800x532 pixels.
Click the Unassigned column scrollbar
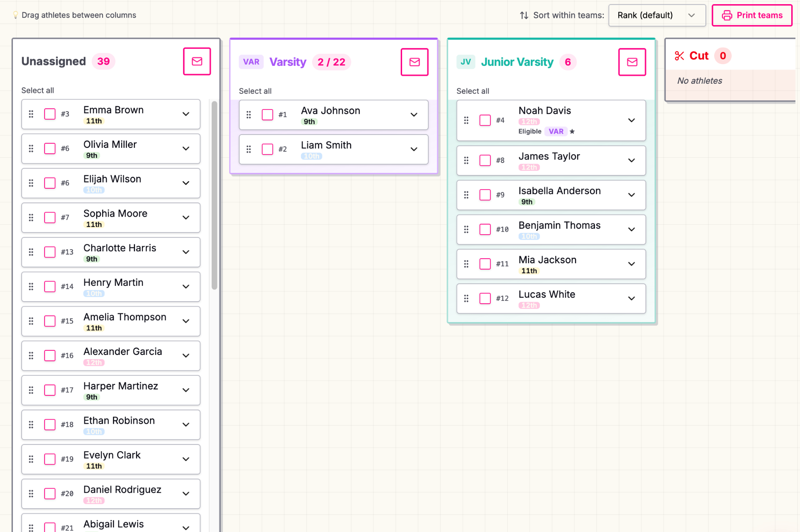pos(214,195)
